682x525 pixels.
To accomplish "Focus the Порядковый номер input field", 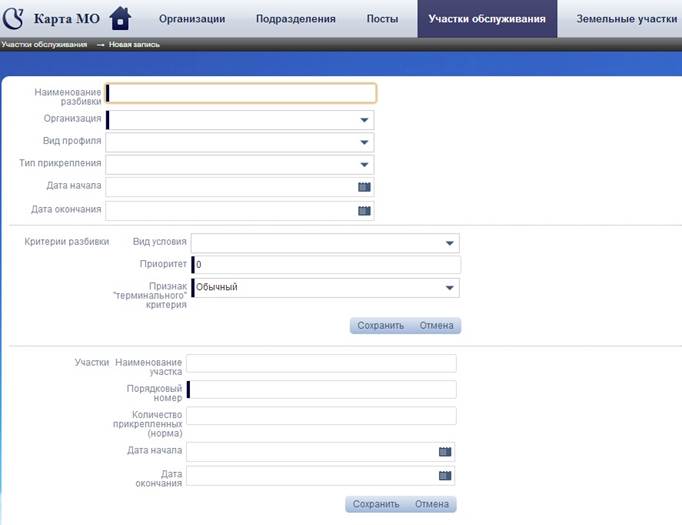I will pos(321,389).
